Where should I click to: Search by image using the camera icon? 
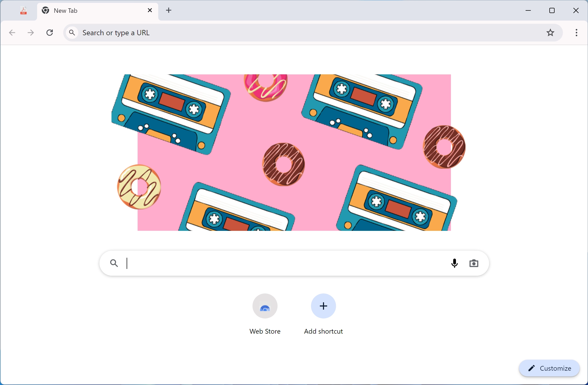474,263
